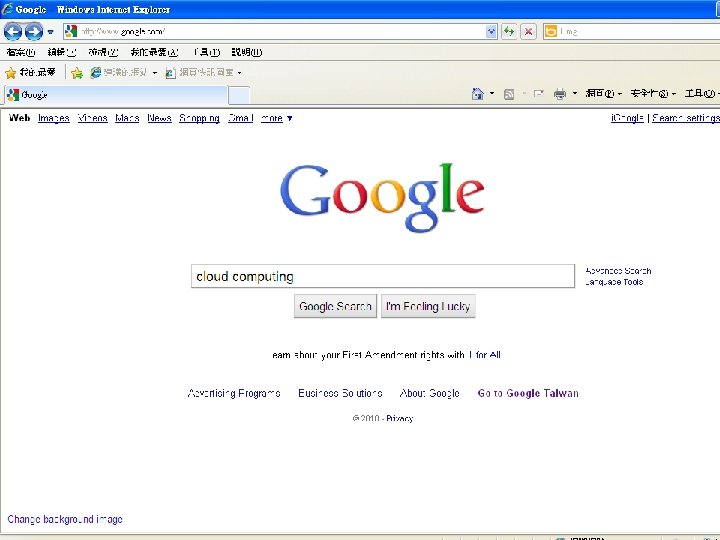Screen dimensions: 720x540
Task: Click the RSS feeds icon
Action: click(509, 94)
